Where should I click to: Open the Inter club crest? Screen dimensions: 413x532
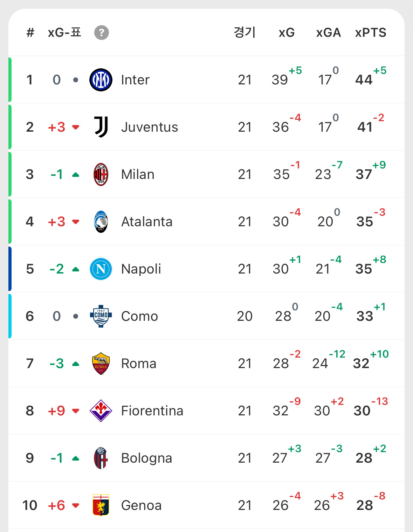[x=101, y=80]
